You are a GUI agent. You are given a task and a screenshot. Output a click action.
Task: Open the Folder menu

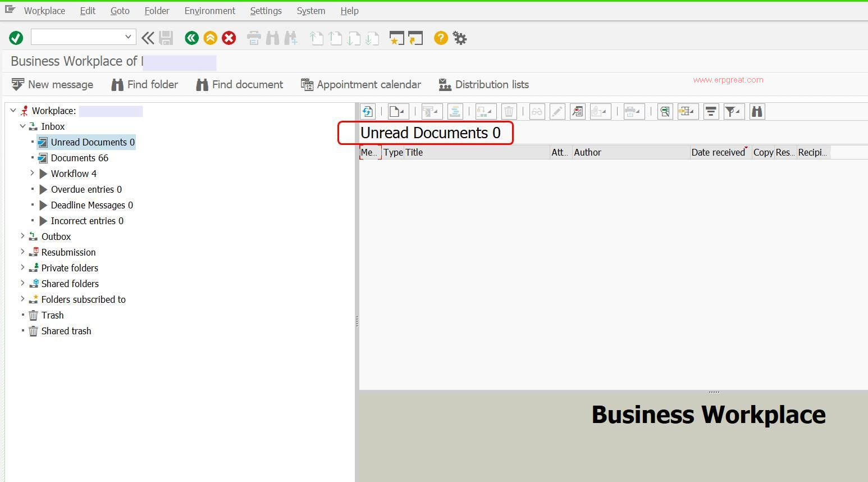[x=157, y=11]
